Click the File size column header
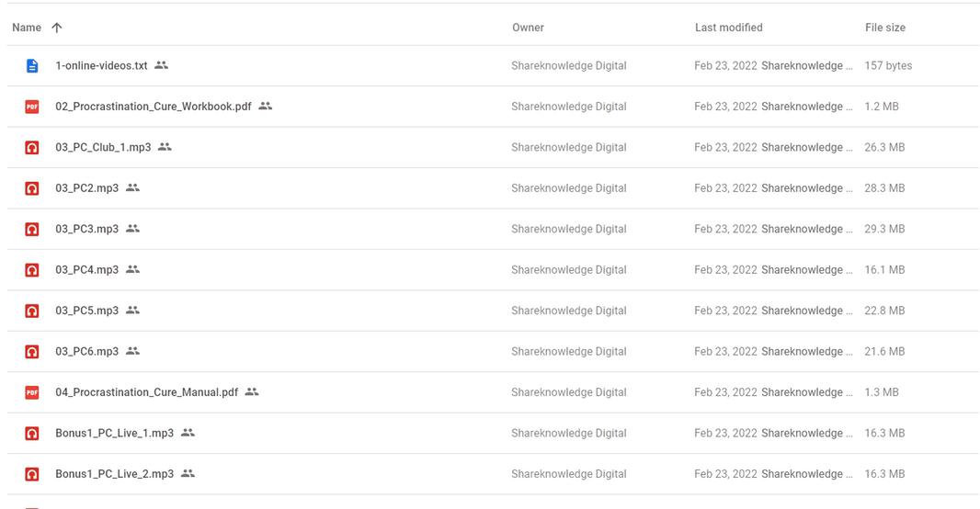This screenshot has width=980, height=509. tap(885, 28)
